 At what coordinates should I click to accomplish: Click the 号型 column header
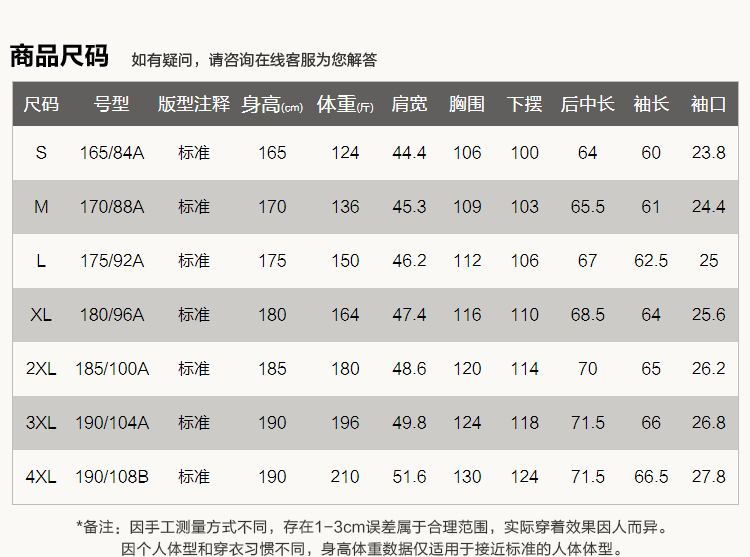[x=112, y=104]
